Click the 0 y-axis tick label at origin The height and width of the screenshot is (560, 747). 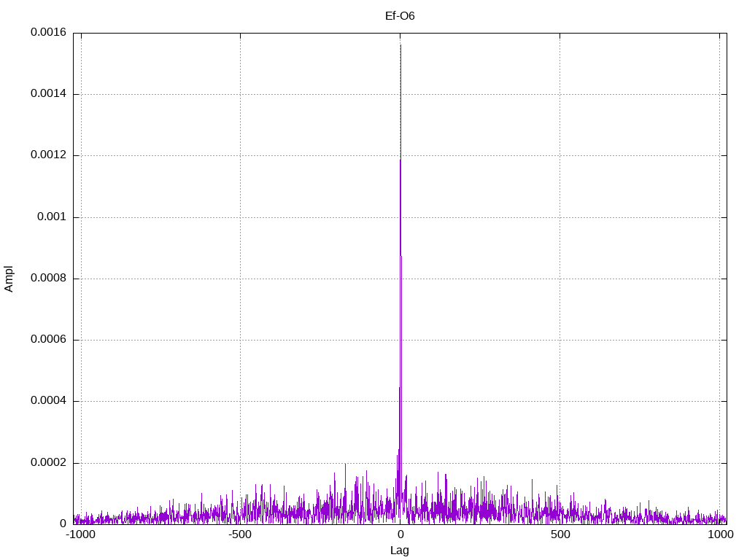[x=63, y=524]
